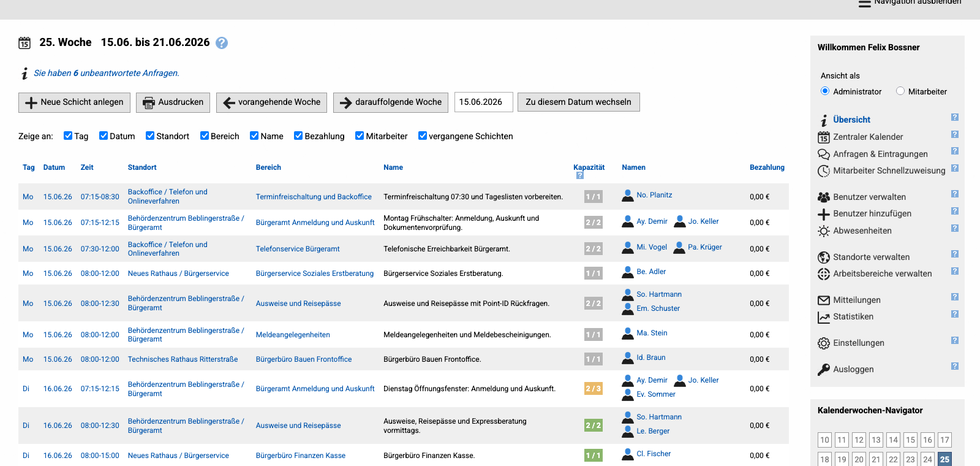Click the help icon beside Einstellungen

pos(954,340)
